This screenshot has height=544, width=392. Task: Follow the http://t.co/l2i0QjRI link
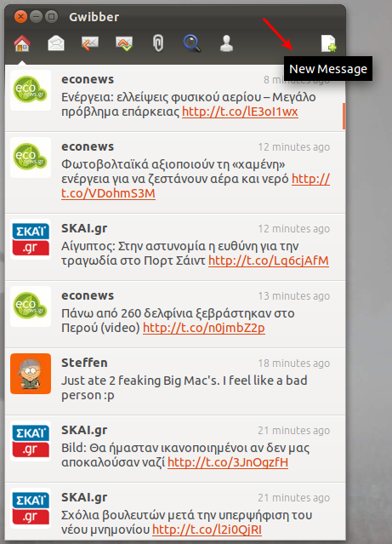(207, 530)
